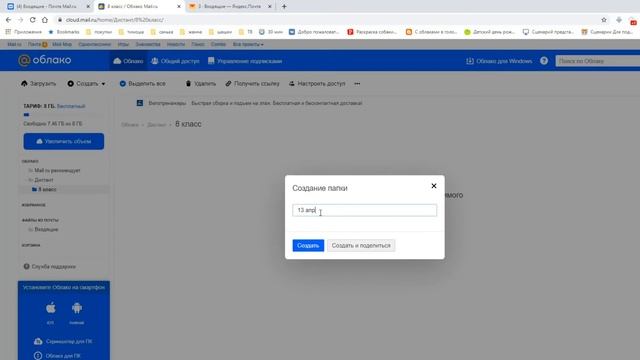Click the storage usage progress bar
Screen dimensions: 640x360
point(63,115)
